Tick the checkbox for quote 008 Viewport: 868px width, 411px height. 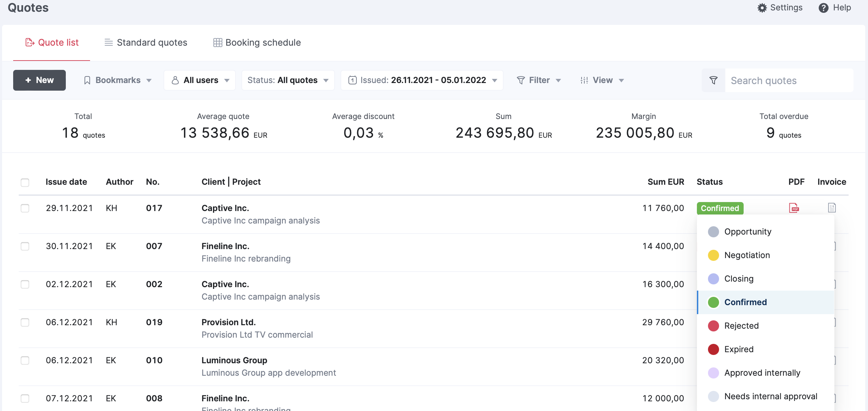25,399
